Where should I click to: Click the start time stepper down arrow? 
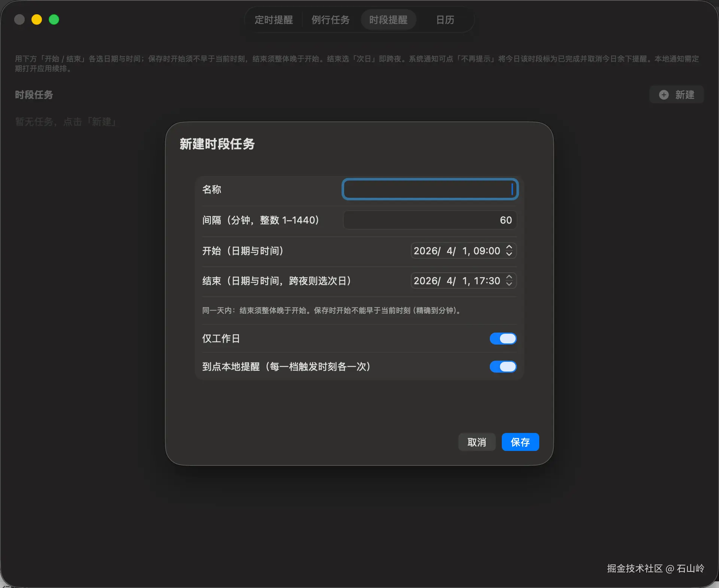509,254
